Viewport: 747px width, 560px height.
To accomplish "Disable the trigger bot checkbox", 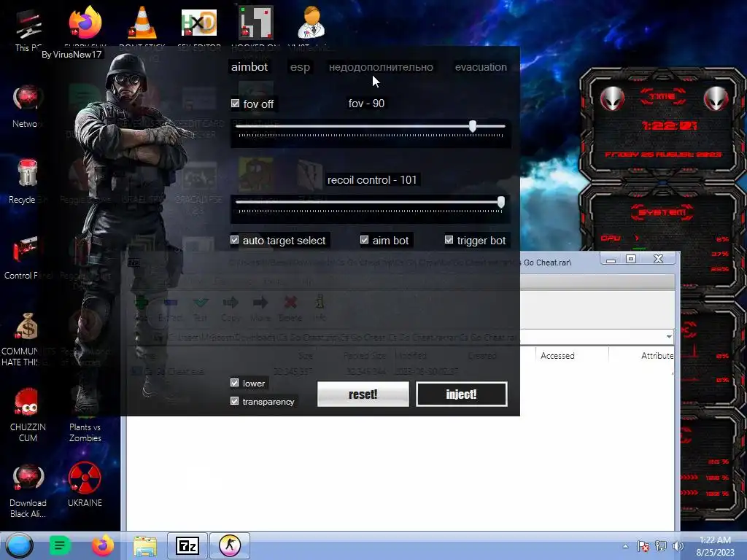I will (x=449, y=240).
